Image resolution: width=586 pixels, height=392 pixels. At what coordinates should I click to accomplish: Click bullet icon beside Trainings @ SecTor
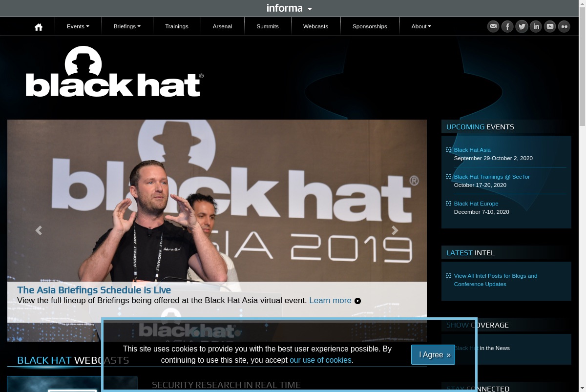pos(449,177)
